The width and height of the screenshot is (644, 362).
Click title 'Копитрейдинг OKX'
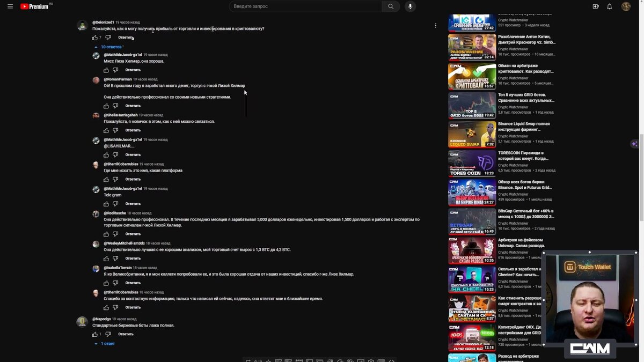coord(520,330)
